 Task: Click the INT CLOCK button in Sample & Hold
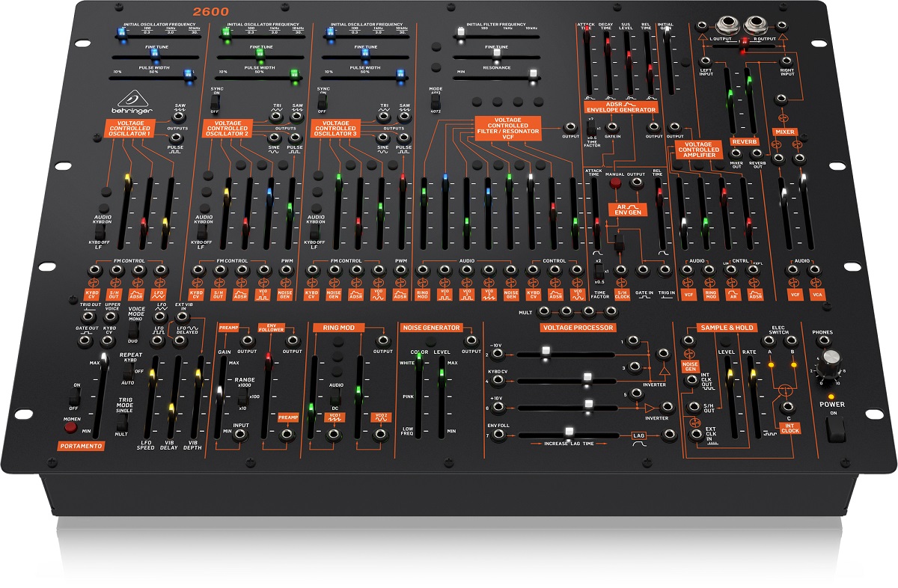pyautogui.click(x=790, y=428)
